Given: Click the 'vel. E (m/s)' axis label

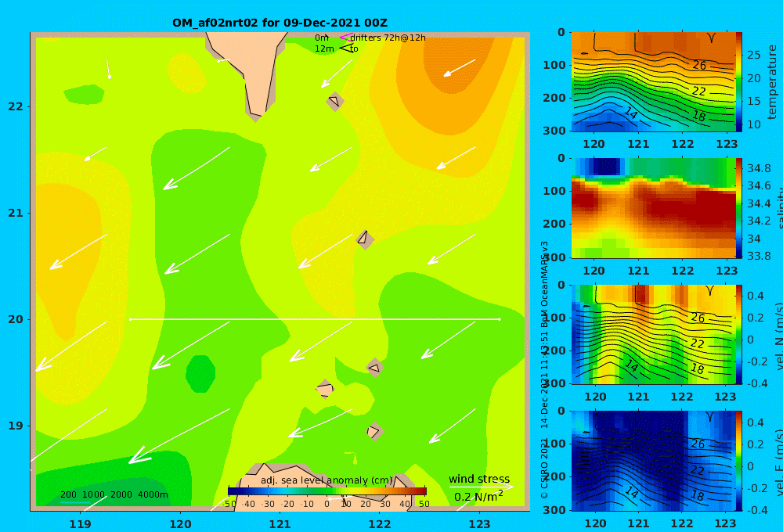Looking at the screenshot, I should pos(778,462).
